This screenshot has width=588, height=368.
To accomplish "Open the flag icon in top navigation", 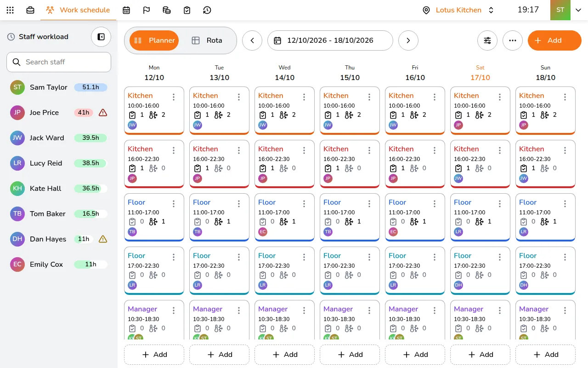I will 147,10.
